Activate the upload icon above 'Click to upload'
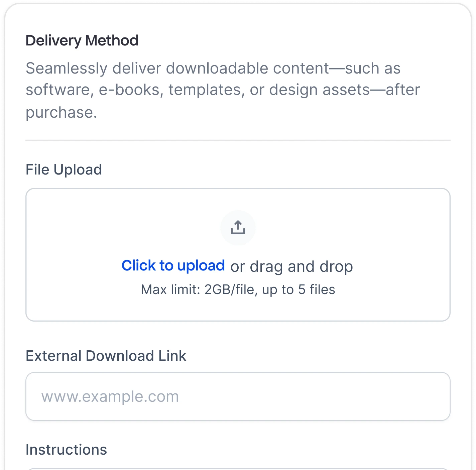The height and width of the screenshot is (470, 476). coord(238,228)
